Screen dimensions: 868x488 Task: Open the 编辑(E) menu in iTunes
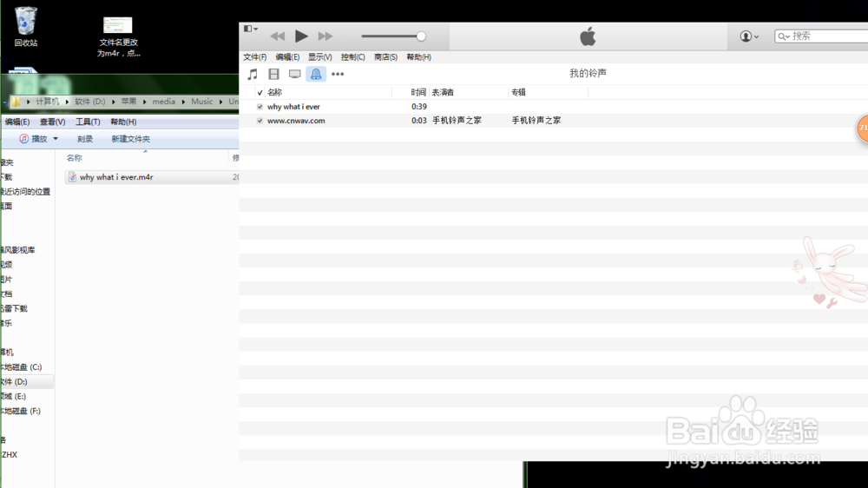pos(287,57)
